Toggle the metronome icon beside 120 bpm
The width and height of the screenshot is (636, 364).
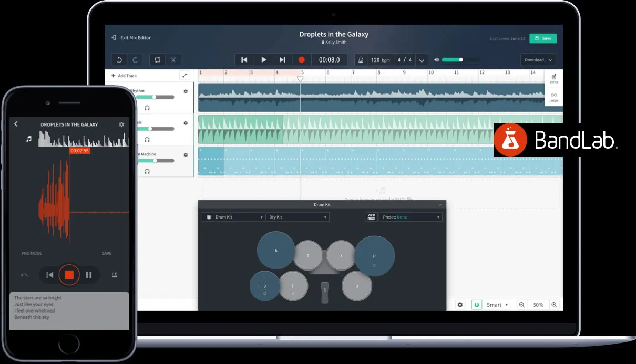[x=361, y=60]
